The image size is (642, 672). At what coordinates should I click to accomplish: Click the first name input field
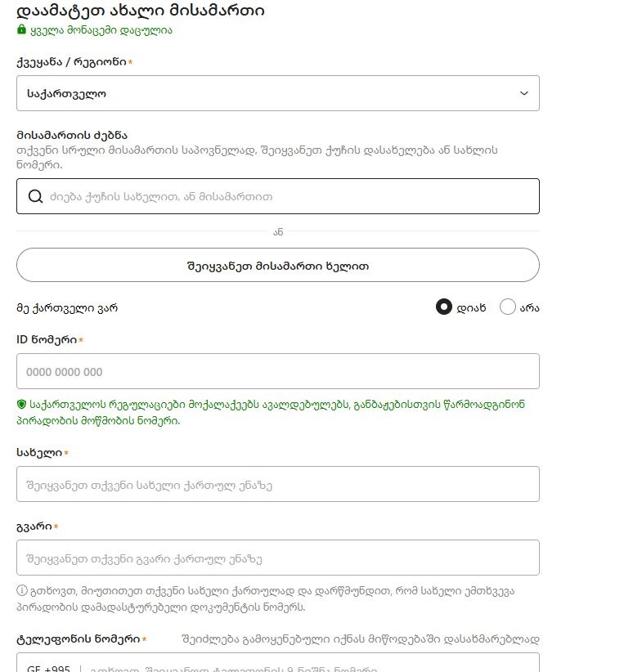point(278,484)
